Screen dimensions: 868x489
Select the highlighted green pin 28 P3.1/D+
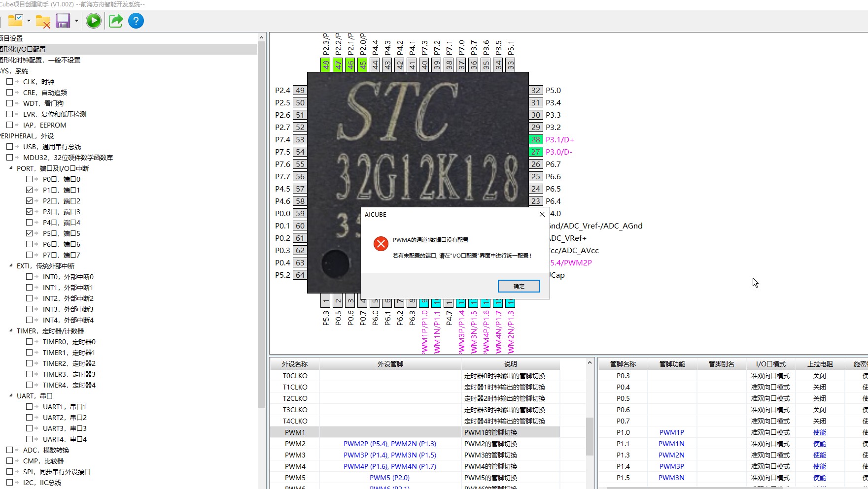tap(536, 139)
